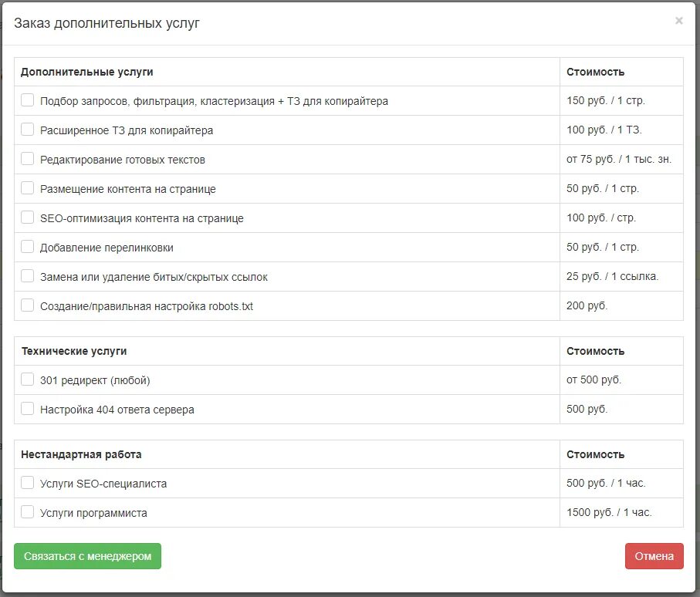Viewport: 700px width, 597px height.
Task: Click the 'Настройка 404 ответа сервера' label
Action: 117,410
